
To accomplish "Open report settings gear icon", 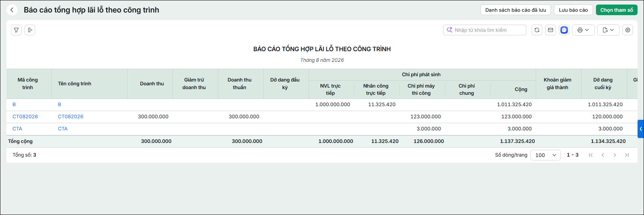I will (x=628, y=30).
